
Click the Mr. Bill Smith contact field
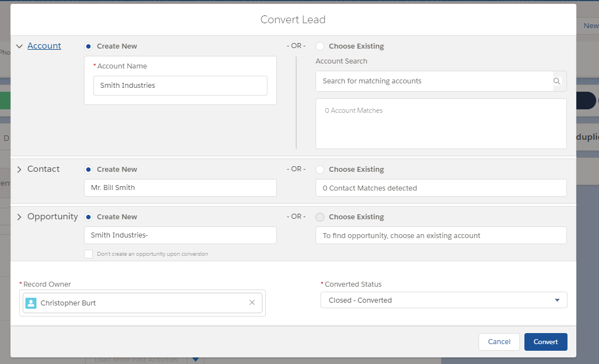coord(180,188)
